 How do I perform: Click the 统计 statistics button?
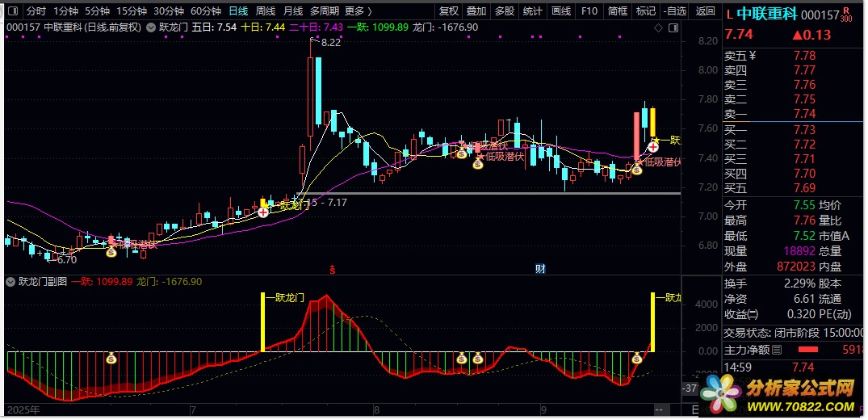[533, 10]
